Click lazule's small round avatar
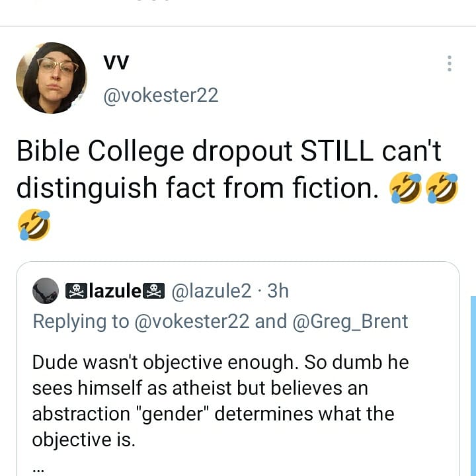 coord(45,290)
